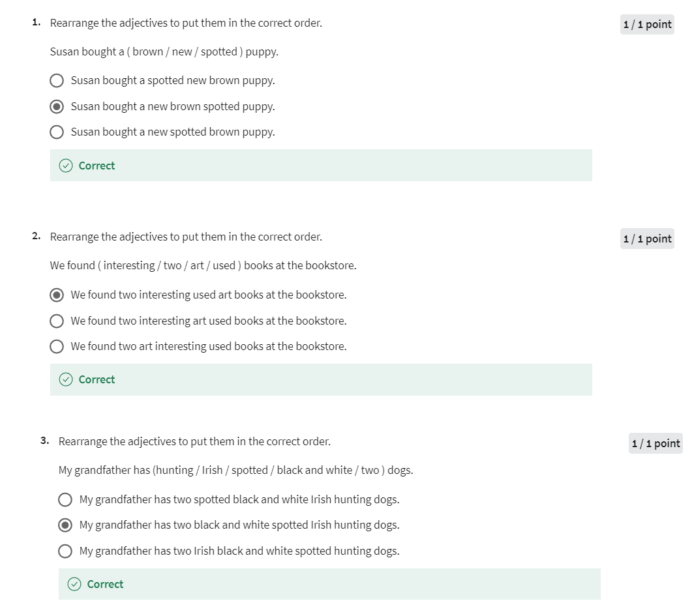Click the sentence starting 'We found ( interesting / two'
692x616 pixels.
(x=203, y=266)
